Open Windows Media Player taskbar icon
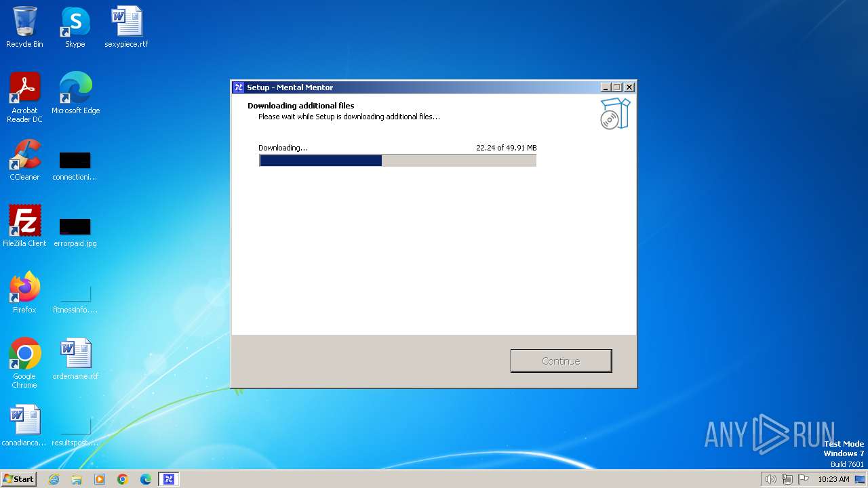This screenshot has height=488, width=868. (x=100, y=479)
